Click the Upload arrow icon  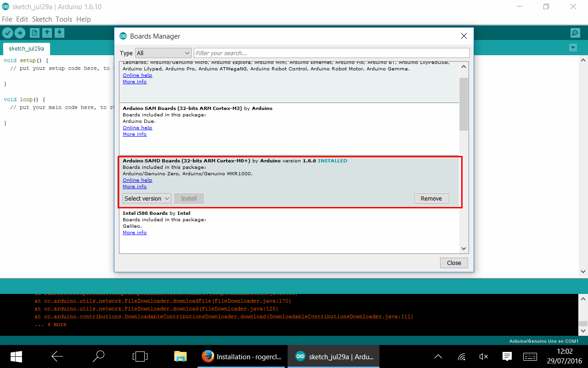click(20, 33)
